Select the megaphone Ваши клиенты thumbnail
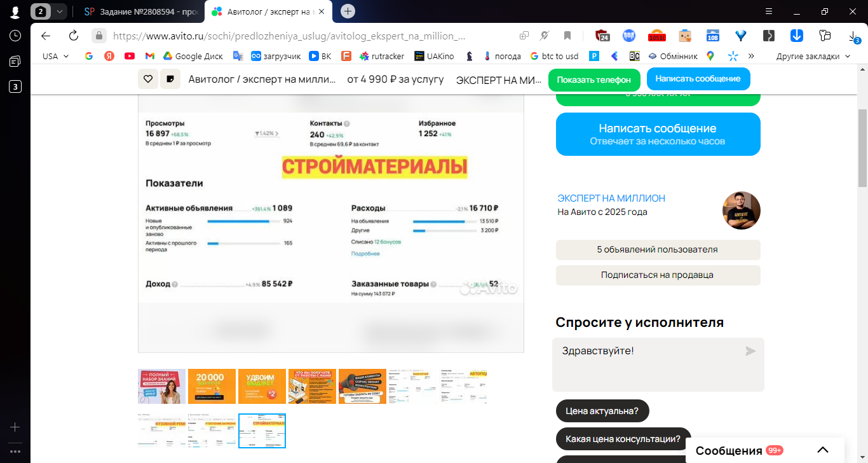This screenshot has width=868, height=463. pos(362,386)
